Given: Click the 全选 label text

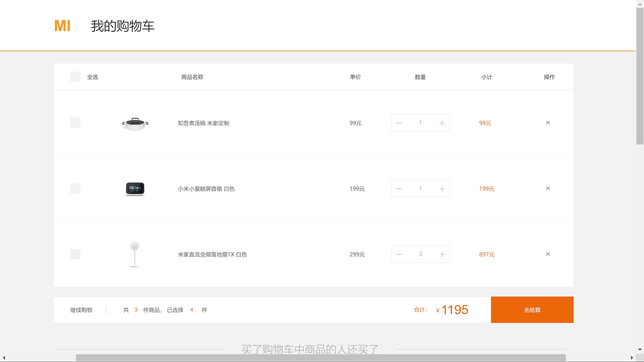Looking at the screenshot, I should [93, 77].
